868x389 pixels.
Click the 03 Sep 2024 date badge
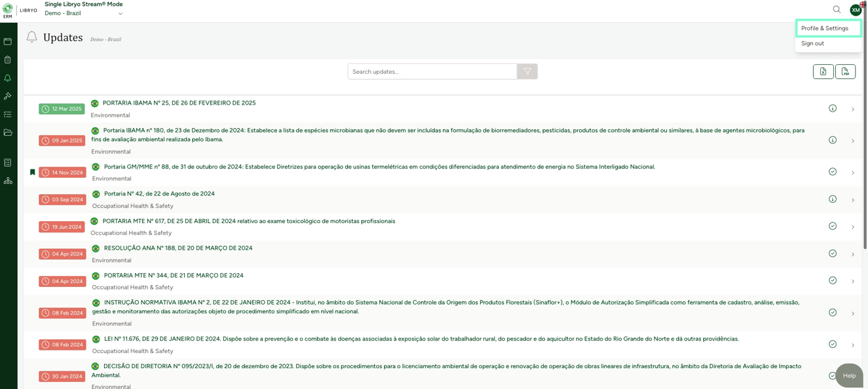pos(62,199)
